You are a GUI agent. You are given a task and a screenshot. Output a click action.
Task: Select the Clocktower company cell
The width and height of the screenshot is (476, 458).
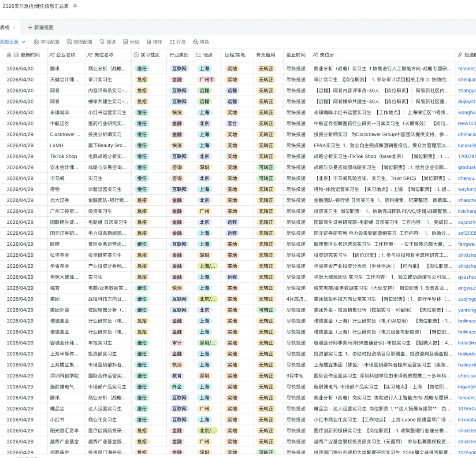click(66, 134)
